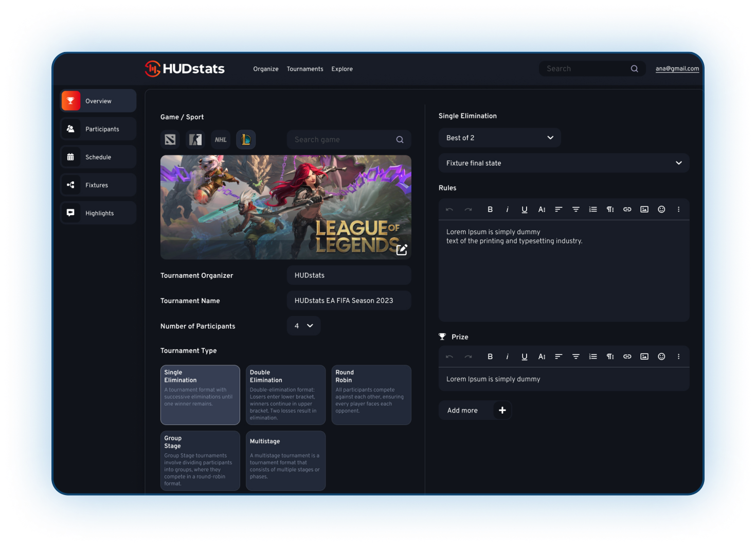Click the Add more button
756x547 pixels.
[x=475, y=410]
